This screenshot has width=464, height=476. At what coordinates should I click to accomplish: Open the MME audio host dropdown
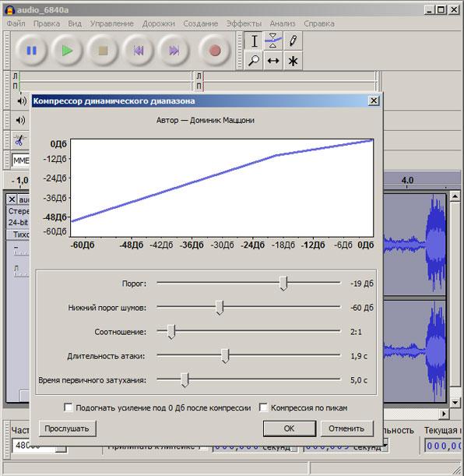[x=20, y=160]
